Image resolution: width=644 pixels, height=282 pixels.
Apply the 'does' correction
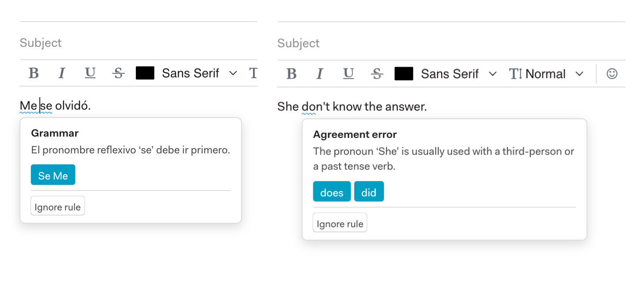332,192
